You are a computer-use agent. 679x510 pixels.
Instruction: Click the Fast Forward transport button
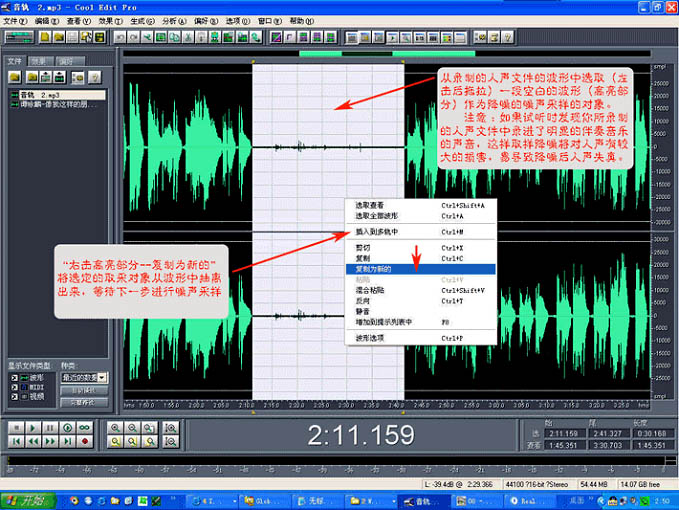pyautogui.click(x=51, y=442)
